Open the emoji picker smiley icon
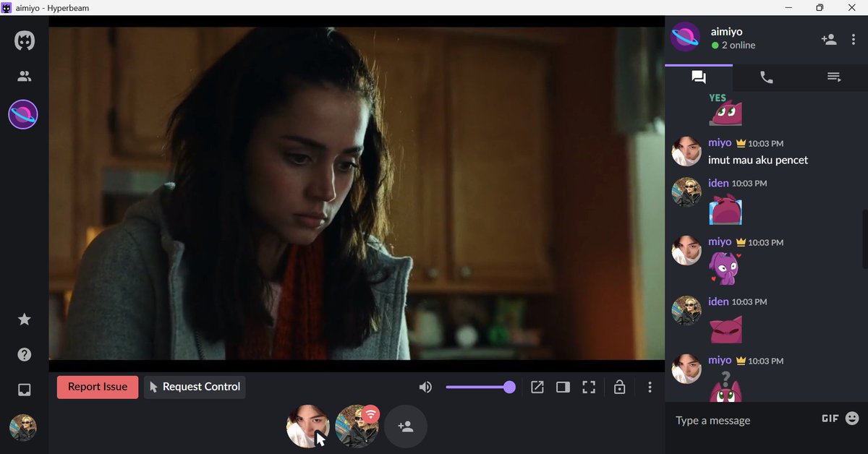868x454 pixels. (852, 418)
